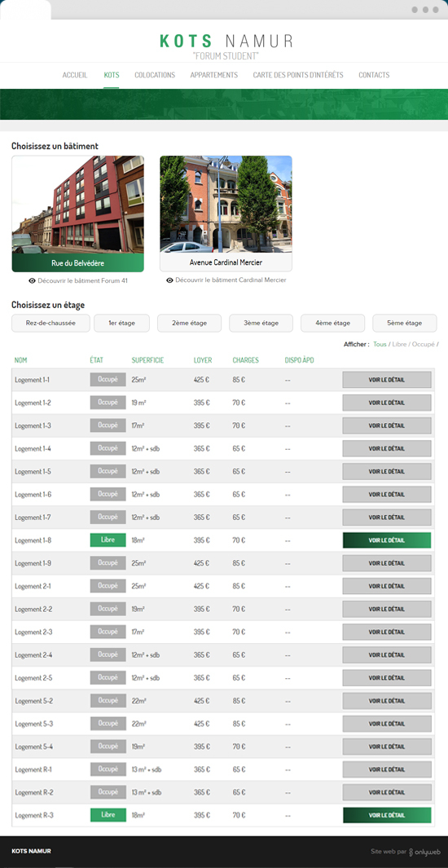The height and width of the screenshot is (868, 448).
Task: View details for Logement 2-1
Action: (x=387, y=586)
